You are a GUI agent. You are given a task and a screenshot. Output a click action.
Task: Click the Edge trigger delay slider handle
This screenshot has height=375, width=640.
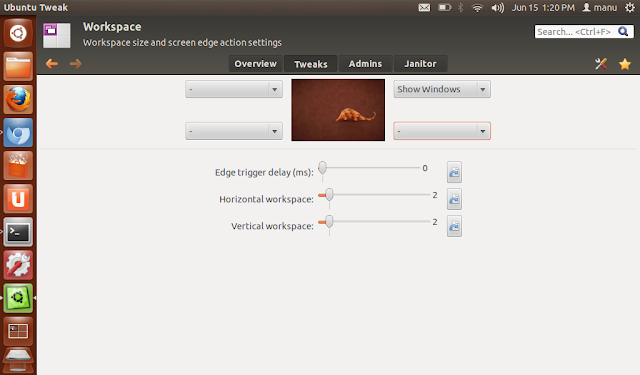coord(322,168)
